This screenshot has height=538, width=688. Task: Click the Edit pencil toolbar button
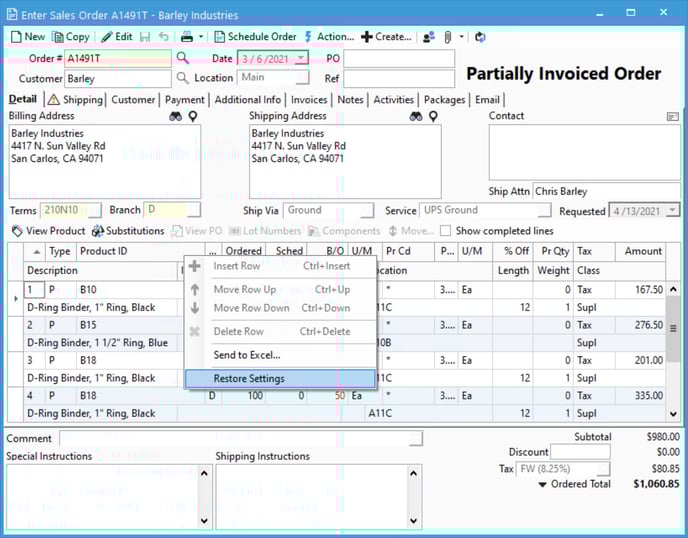117,37
